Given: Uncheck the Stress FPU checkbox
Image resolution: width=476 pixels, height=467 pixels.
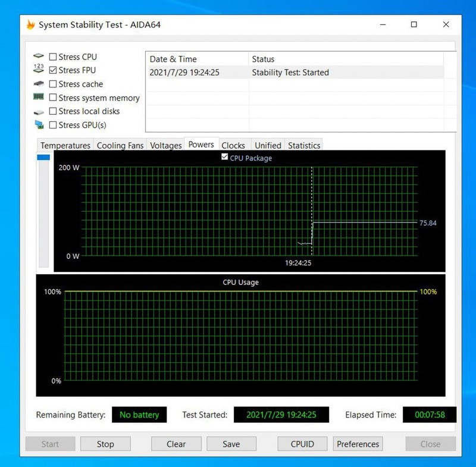Looking at the screenshot, I should coord(53,70).
